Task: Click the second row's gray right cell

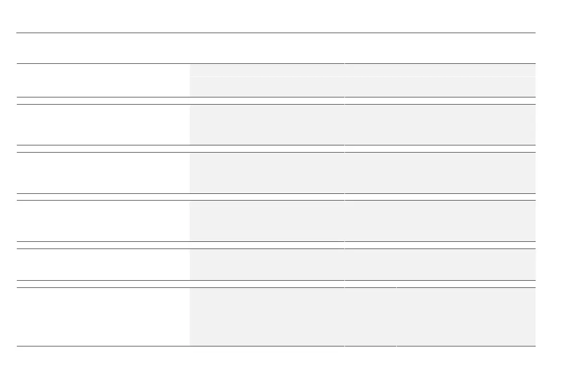Action: pos(440,125)
